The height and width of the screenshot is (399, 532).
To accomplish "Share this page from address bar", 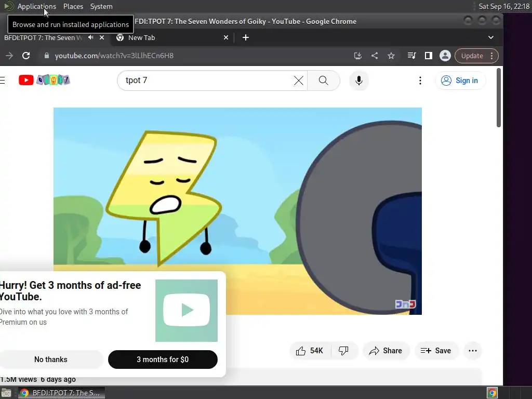I will [x=375, y=56].
